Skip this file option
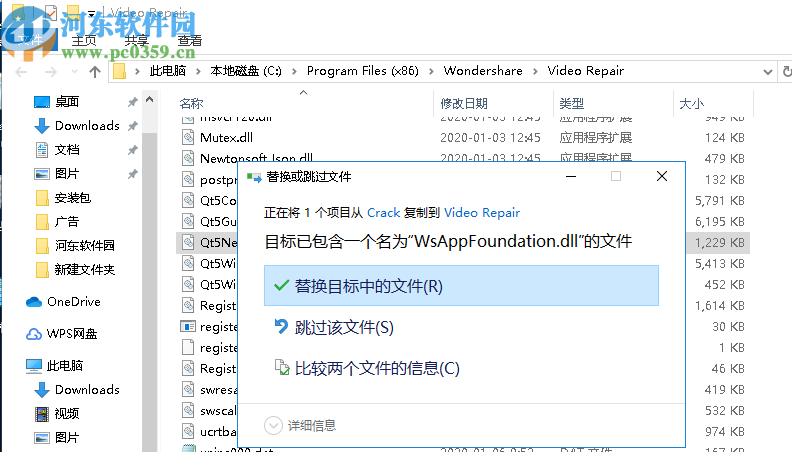The height and width of the screenshot is (452, 792). pyautogui.click(x=334, y=327)
